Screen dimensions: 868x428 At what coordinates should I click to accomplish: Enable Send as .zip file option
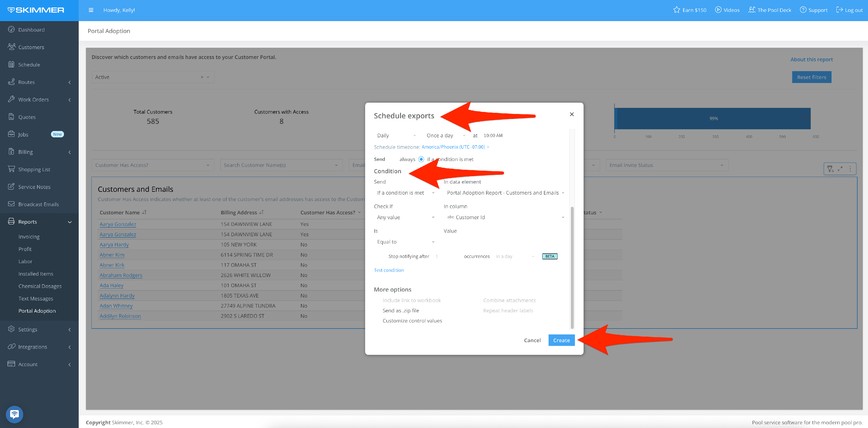[401, 311]
